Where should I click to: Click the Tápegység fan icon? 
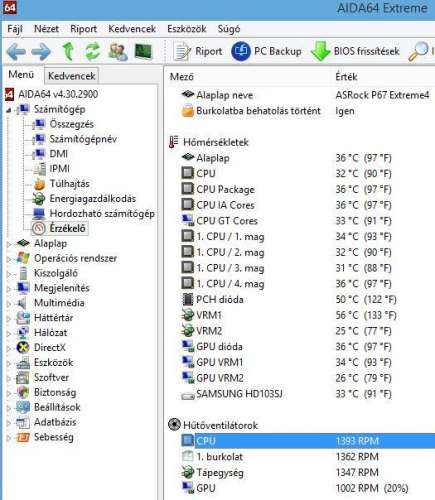188,472
